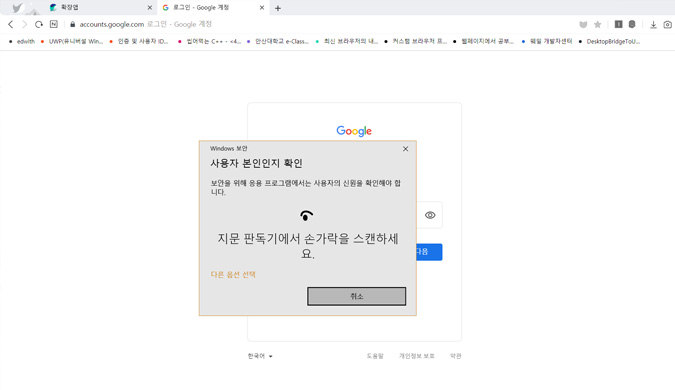Image resolution: width=675 pixels, height=390 pixels.
Task: Toggle password visibility eye icon
Action: pos(430,215)
